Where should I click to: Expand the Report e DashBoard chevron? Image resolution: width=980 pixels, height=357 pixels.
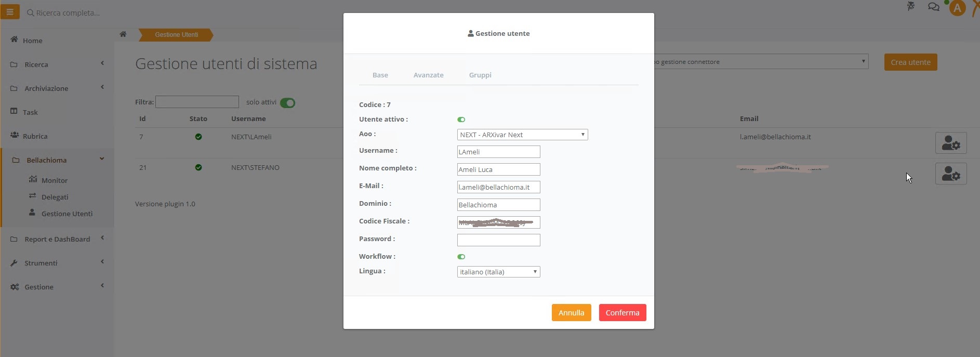click(x=102, y=238)
